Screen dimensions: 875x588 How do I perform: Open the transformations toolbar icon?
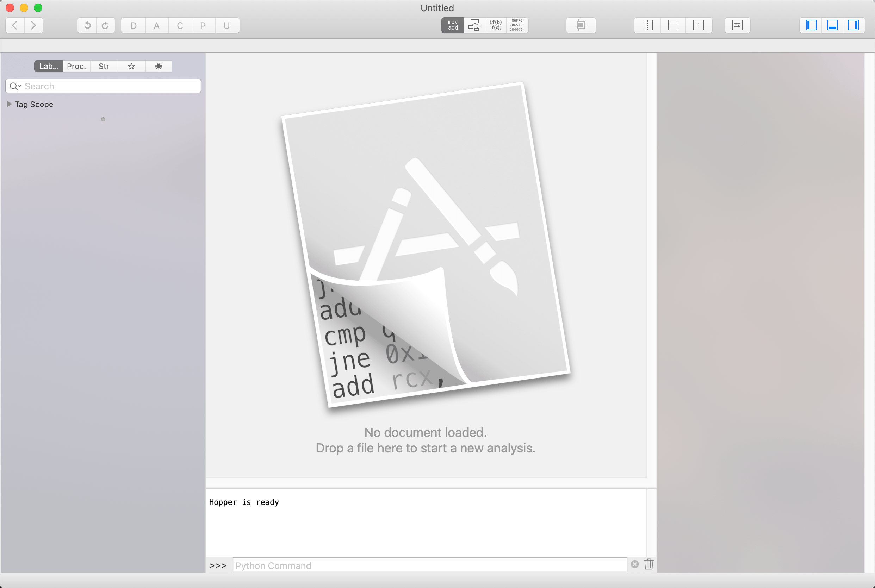pos(737,25)
